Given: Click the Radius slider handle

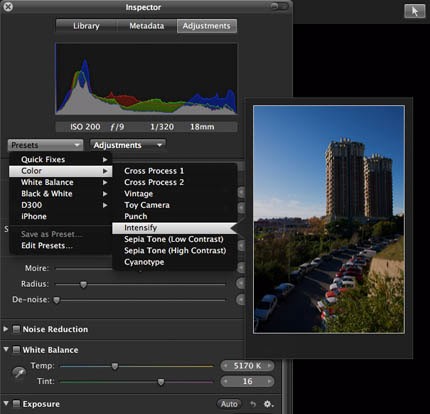Looking at the screenshot, I should click(x=83, y=284).
